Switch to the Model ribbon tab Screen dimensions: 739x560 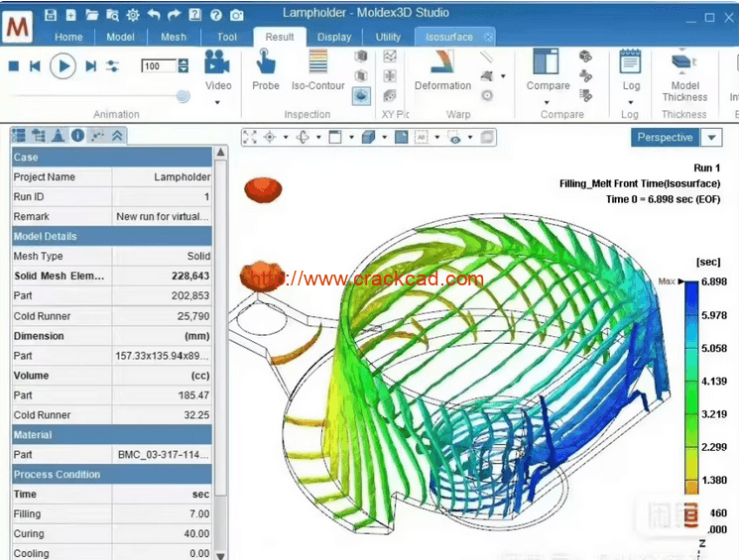(x=120, y=38)
